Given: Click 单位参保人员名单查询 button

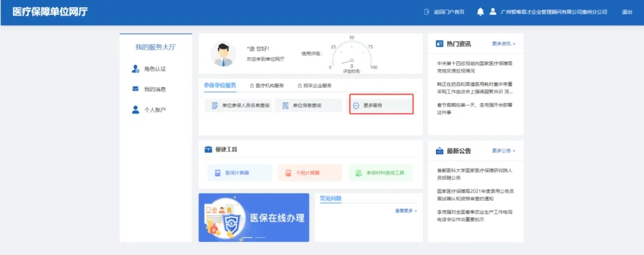Looking at the screenshot, I should tap(238, 105).
